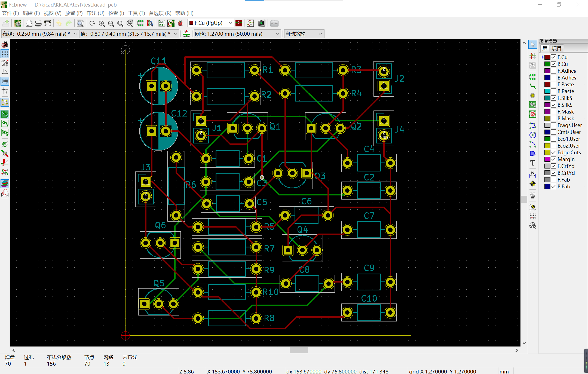
Task: Switch to the 项目 tab in layer manager
Action: coord(556,48)
